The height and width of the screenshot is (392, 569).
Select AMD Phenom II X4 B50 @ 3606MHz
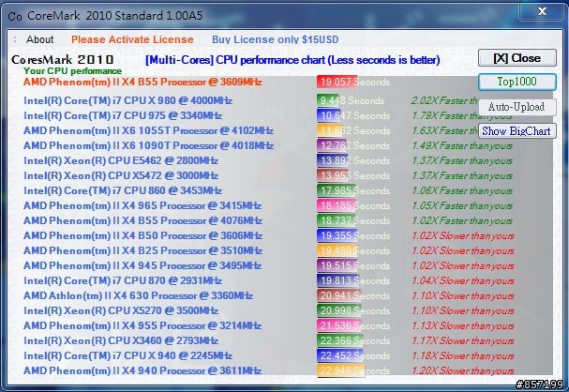(x=142, y=235)
